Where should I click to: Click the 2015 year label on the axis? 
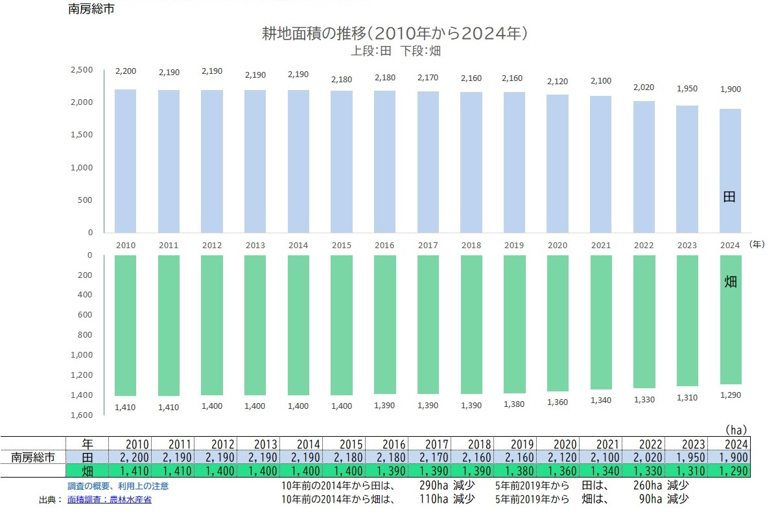coord(342,246)
